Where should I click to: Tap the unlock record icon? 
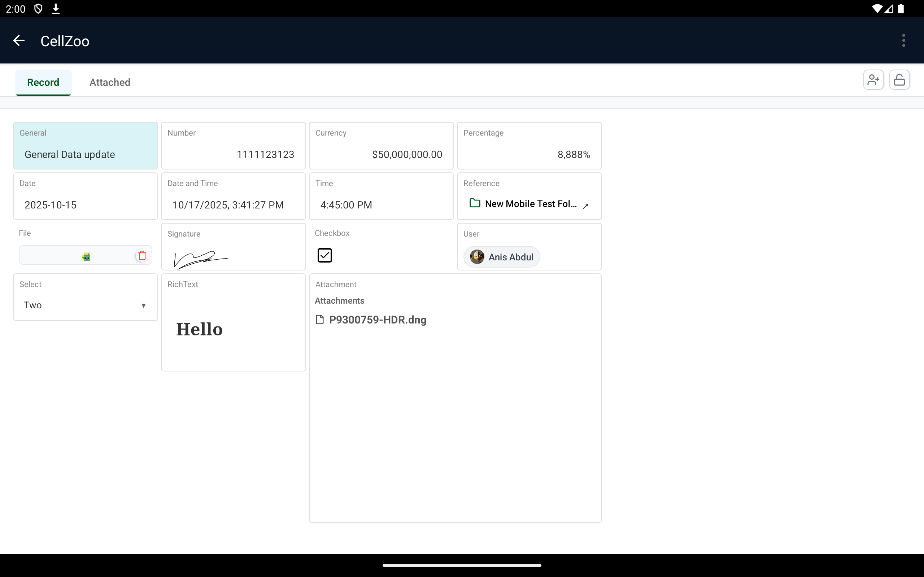pos(899,79)
